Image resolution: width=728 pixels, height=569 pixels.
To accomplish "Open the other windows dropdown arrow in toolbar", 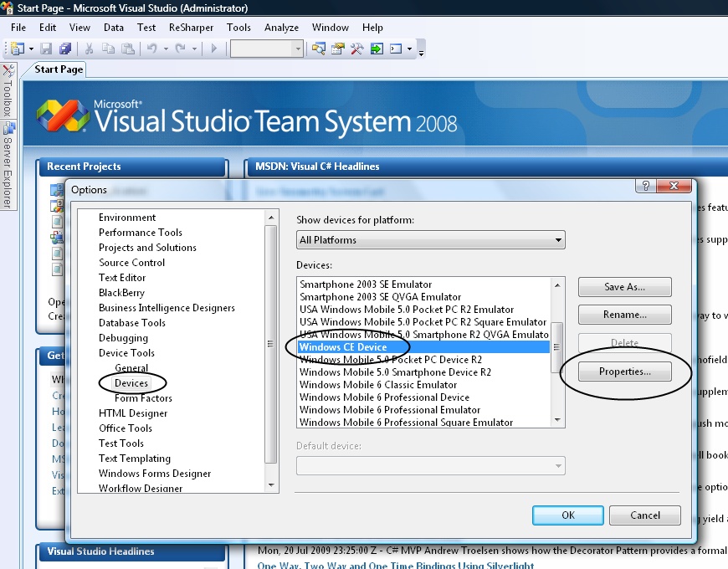I will tap(409, 49).
